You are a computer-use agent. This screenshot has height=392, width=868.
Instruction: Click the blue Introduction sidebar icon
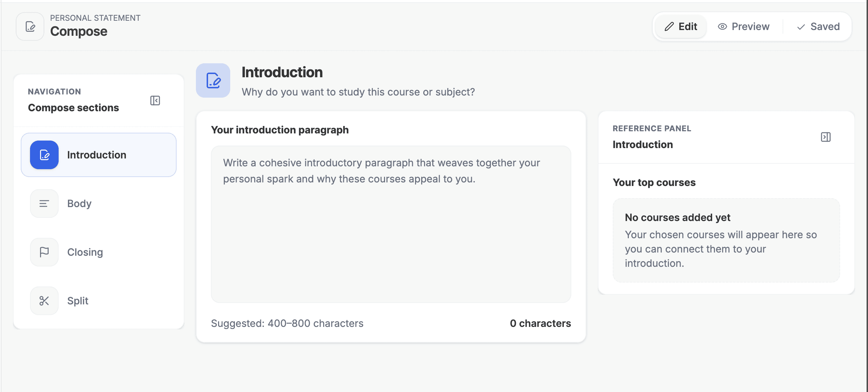44,155
